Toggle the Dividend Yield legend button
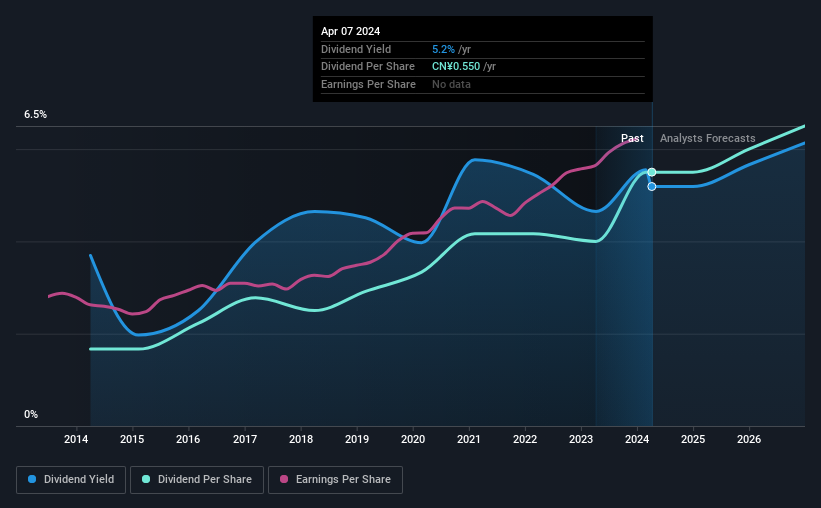 71,480
